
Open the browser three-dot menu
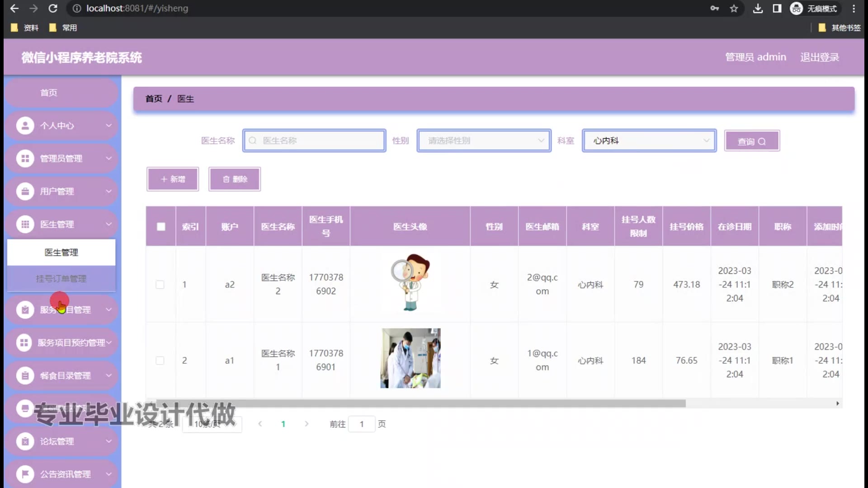tap(854, 8)
